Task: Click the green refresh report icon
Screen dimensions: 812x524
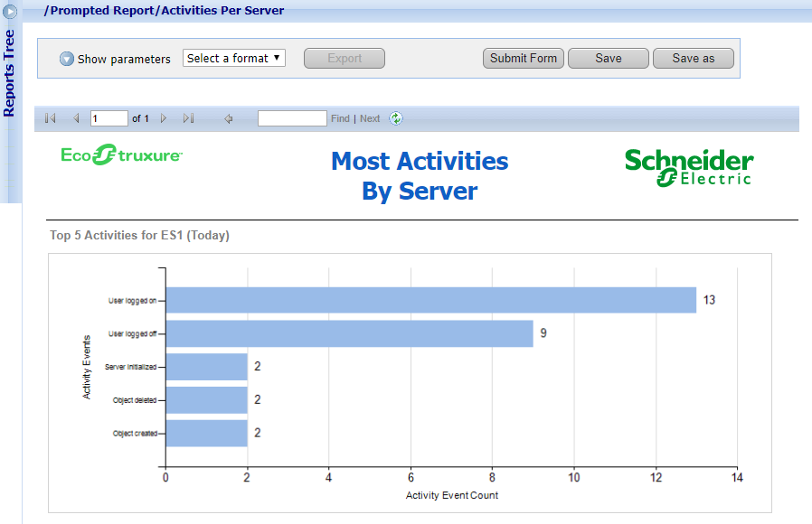Action: point(396,118)
